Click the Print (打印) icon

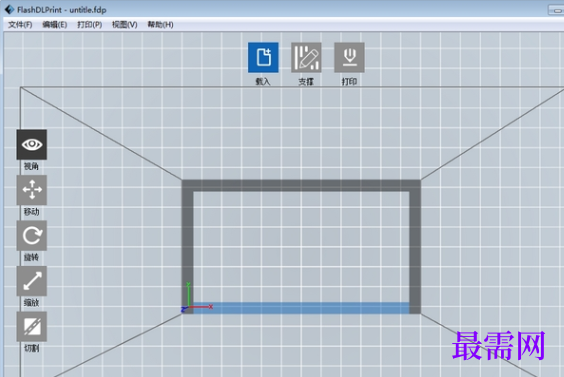[349, 58]
